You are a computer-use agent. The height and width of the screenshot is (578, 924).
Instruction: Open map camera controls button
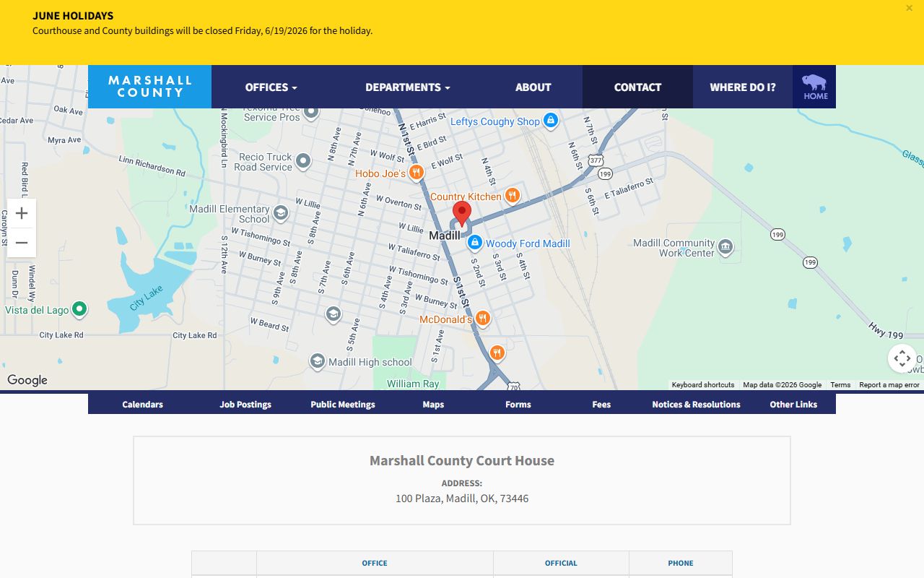pyautogui.click(x=902, y=358)
